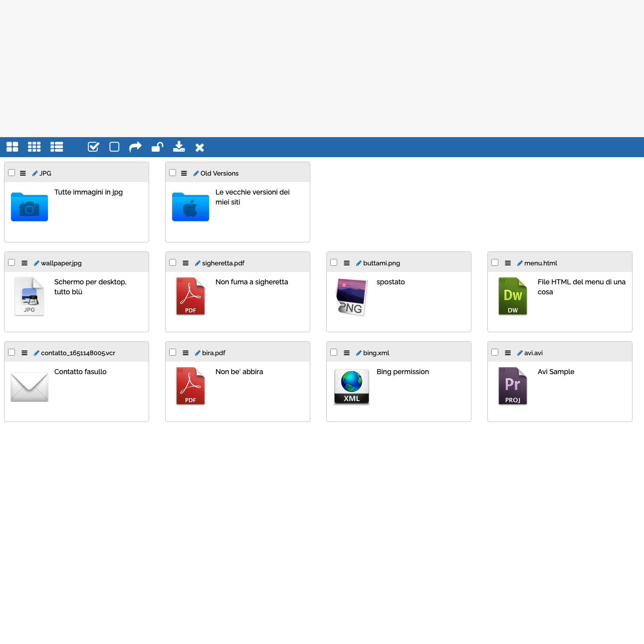The image size is (644, 644).
Task: Tick the checkbox for avi.avi
Action: pos(495,352)
